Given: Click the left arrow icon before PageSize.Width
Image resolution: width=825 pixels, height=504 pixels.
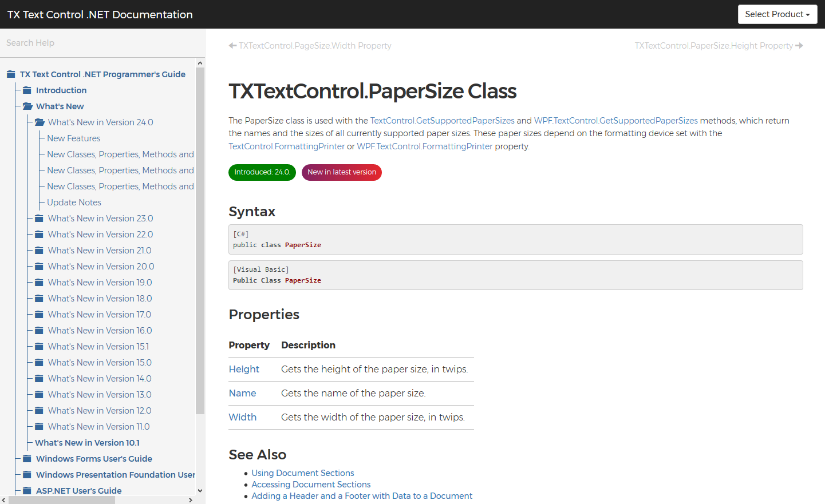Looking at the screenshot, I should [x=232, y=46].
